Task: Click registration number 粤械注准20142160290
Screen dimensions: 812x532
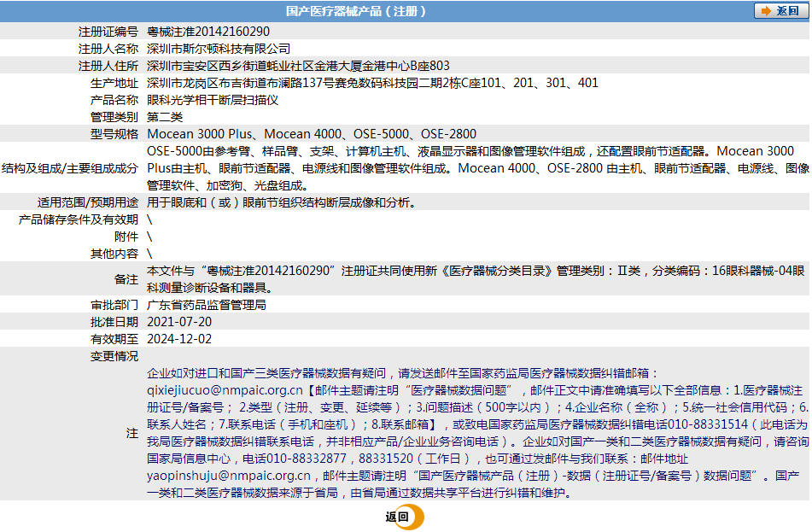Action: point(208,32)
